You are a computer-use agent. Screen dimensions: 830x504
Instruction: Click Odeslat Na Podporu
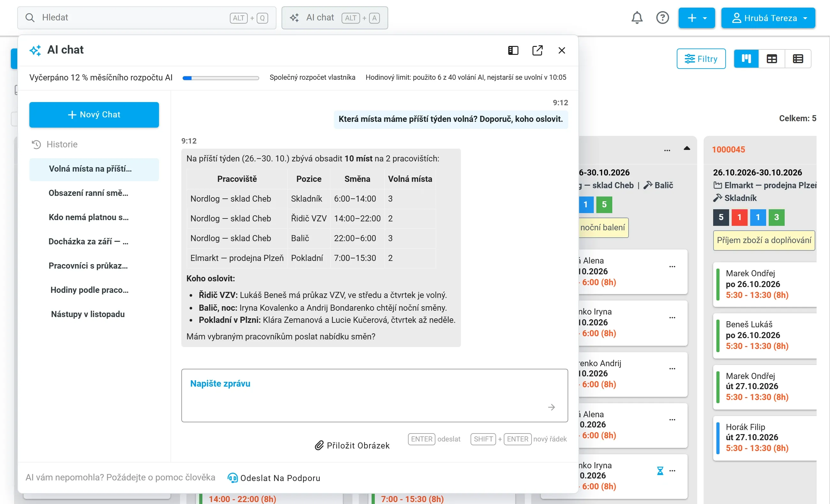[274, 478]
